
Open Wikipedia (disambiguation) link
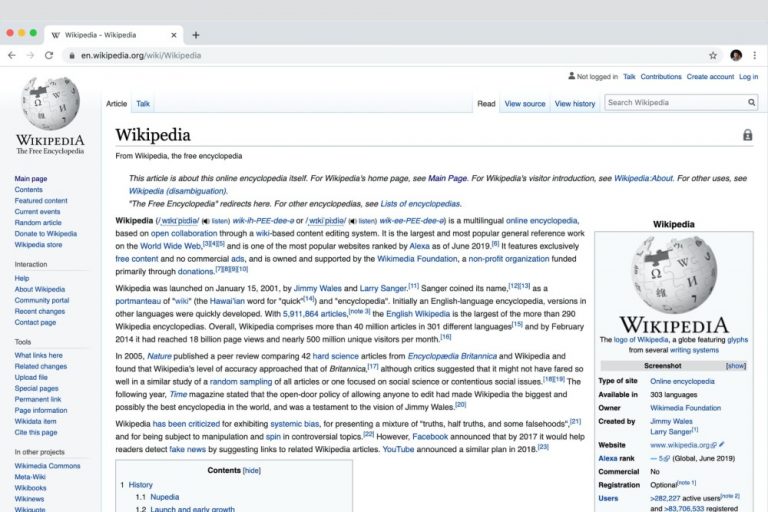(x=178, y=191)
